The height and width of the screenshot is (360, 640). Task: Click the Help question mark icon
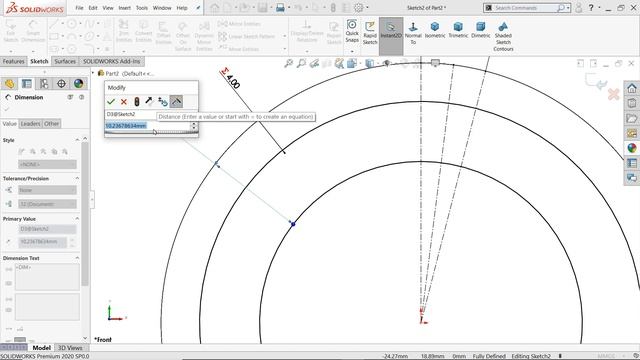pyautogui.click(x=591, y=7)
